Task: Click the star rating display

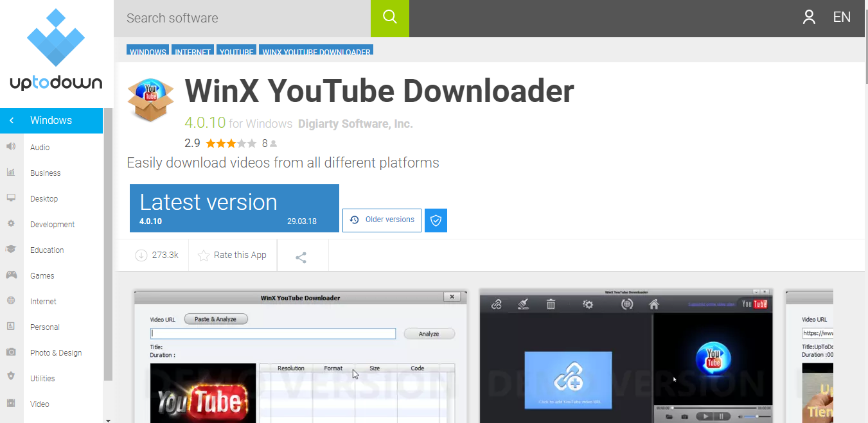Action: [231, 144]
